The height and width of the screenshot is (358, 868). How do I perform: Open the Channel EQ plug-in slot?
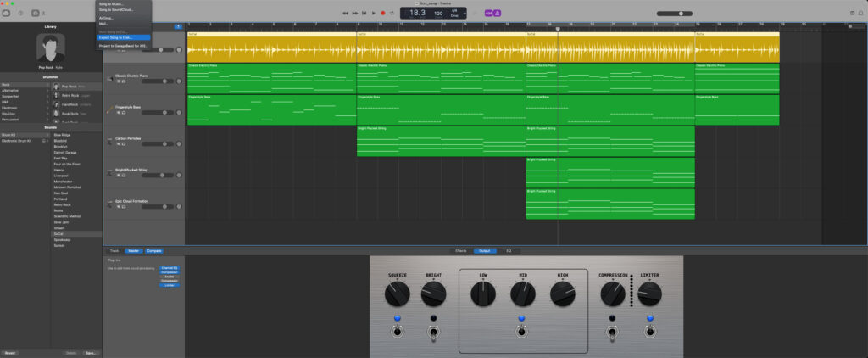pos(170,268)
